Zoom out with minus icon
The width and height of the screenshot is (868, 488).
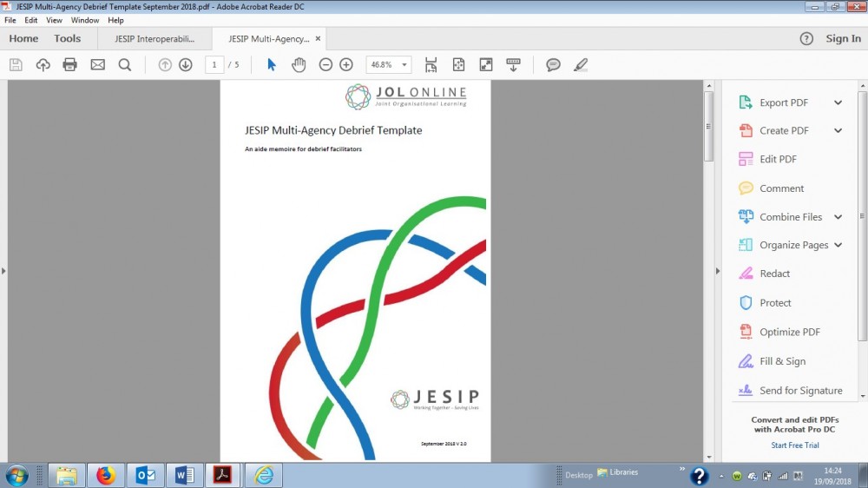tap(325, 65)
